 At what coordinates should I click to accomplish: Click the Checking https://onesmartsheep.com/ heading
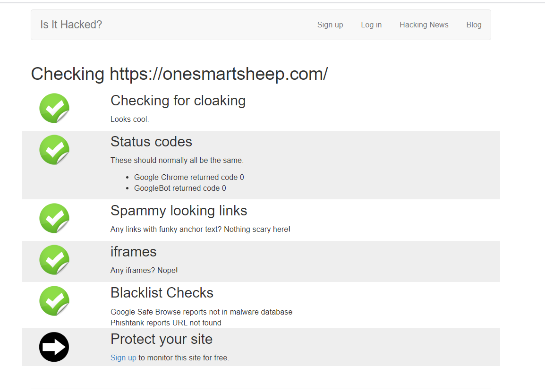[x=179, y=74]
